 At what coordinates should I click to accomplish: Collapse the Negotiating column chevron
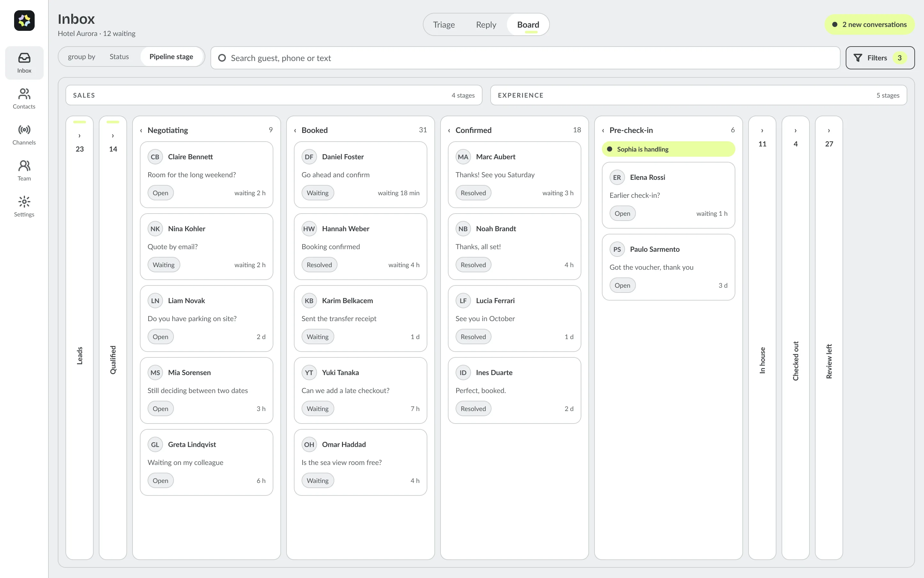[x=141, y=130]
